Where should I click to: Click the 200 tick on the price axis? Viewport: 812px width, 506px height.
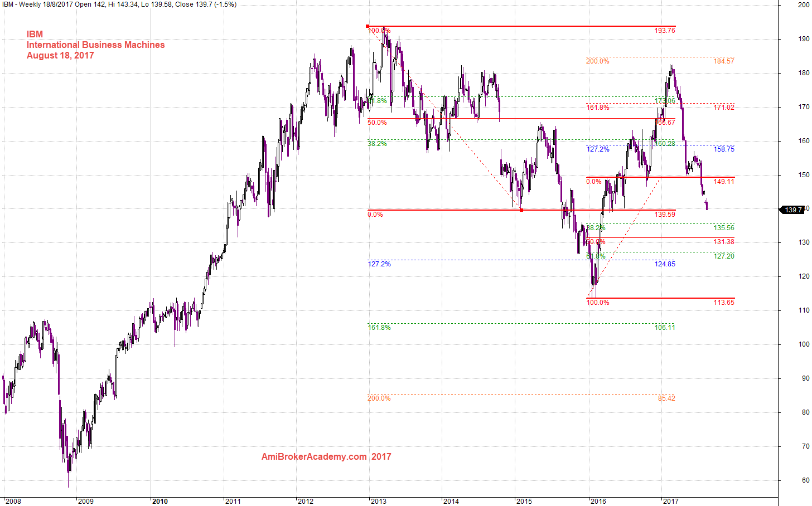tap(804, 5)
